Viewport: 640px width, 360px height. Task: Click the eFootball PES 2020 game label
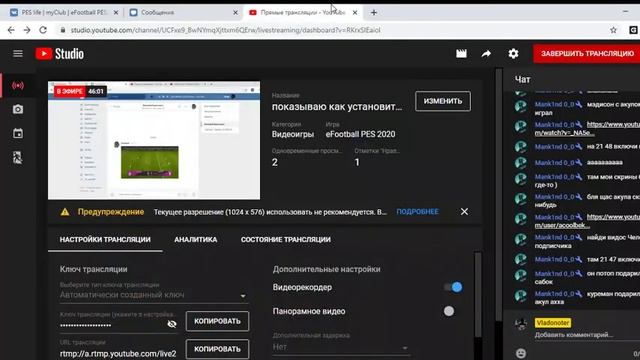[360, 134]
